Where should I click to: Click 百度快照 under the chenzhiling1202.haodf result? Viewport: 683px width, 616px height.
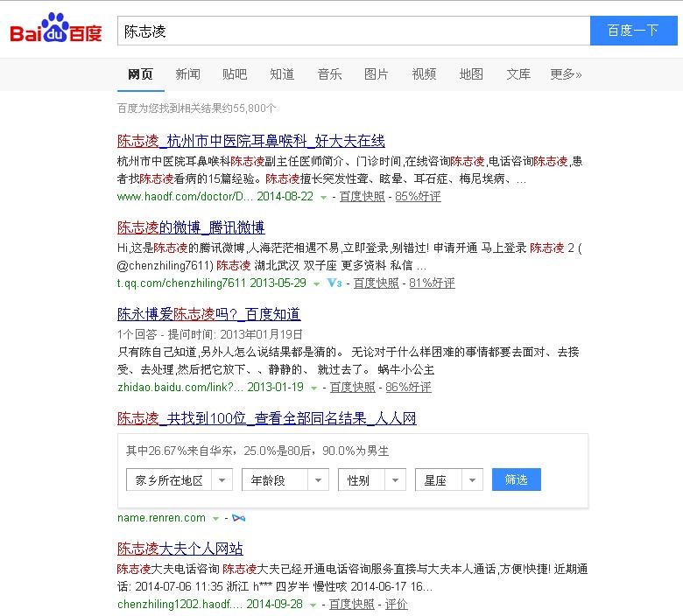[x=351, y=605]
